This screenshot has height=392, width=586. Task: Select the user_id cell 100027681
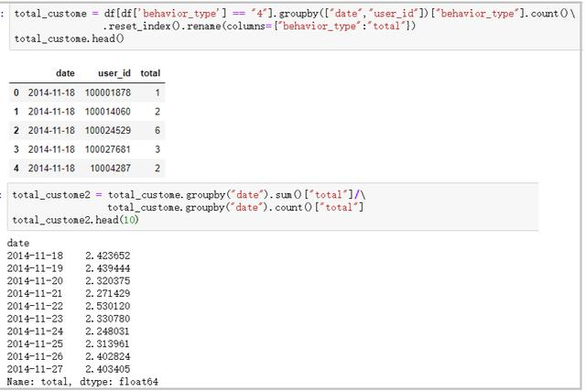(x=108, y=149)
